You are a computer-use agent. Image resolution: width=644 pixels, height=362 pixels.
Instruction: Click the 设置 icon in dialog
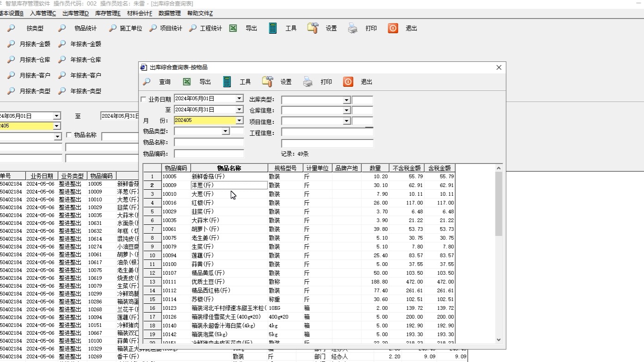(267, 82)
